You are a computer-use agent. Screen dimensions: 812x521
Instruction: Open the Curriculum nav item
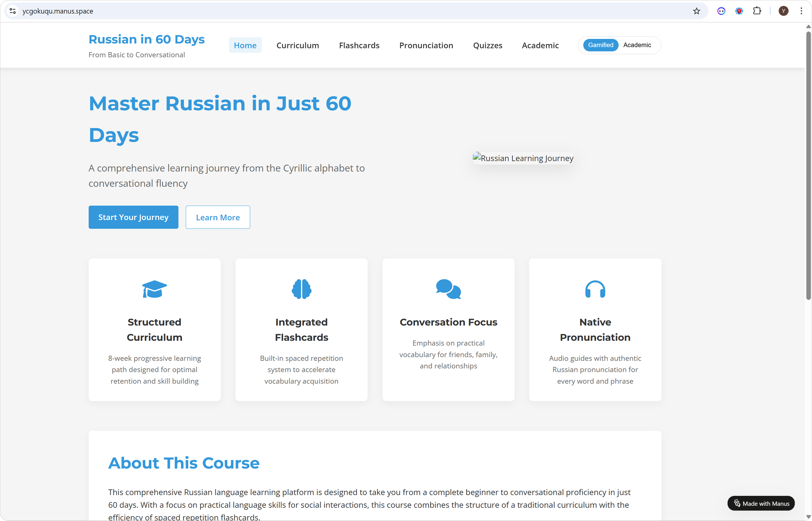[x=298, y=45]
